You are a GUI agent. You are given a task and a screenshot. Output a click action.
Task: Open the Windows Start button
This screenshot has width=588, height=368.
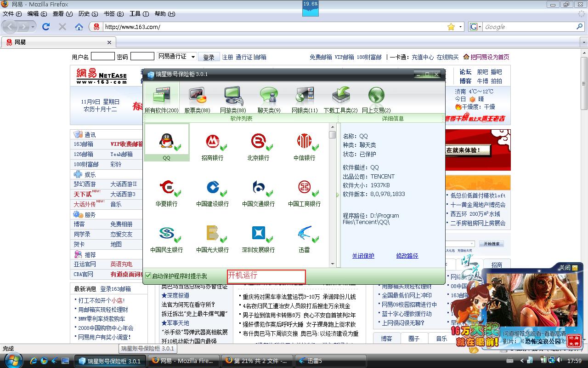tap(13, 360)
